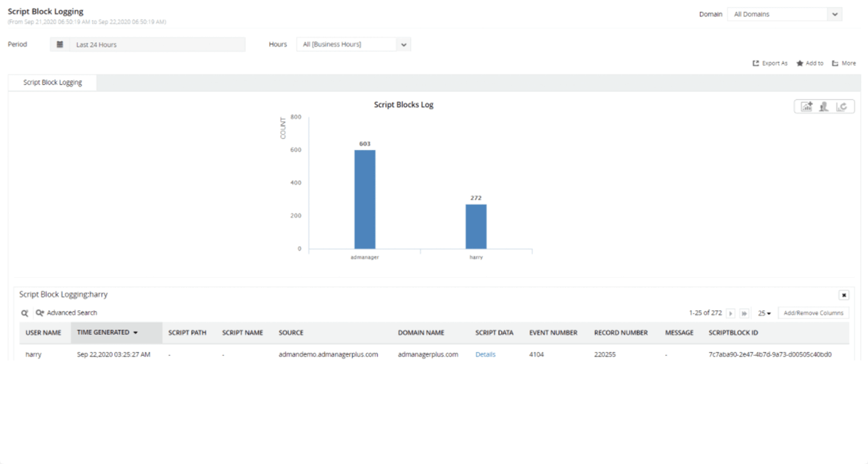The height and width of the screenshot is (464, 868).
Task: Select the Script Block Logging tab
Action: [x=53, y=82]
